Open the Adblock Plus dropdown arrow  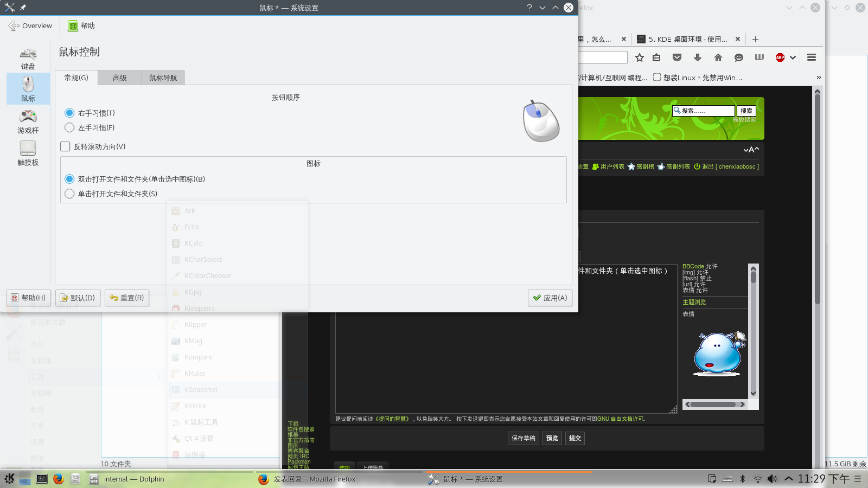point(793,57)
